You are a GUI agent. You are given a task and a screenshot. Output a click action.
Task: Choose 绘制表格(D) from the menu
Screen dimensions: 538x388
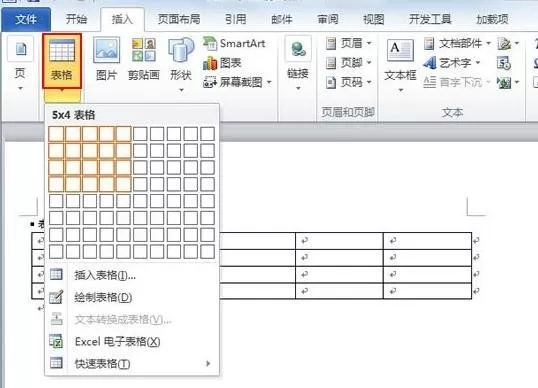(132, 297)
